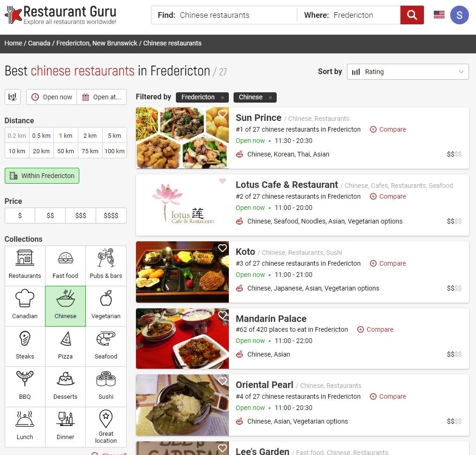
Task: Open the Koto restaurant page
Action: (245, 252)
